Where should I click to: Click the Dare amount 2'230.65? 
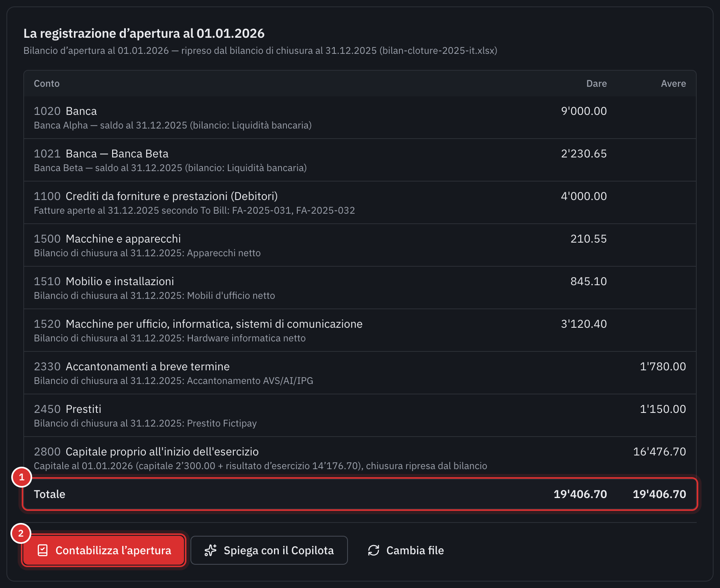click(x=584, y=153)
